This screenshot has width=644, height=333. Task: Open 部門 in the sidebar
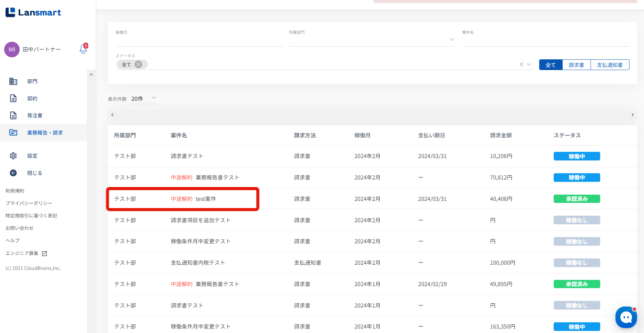43,81
